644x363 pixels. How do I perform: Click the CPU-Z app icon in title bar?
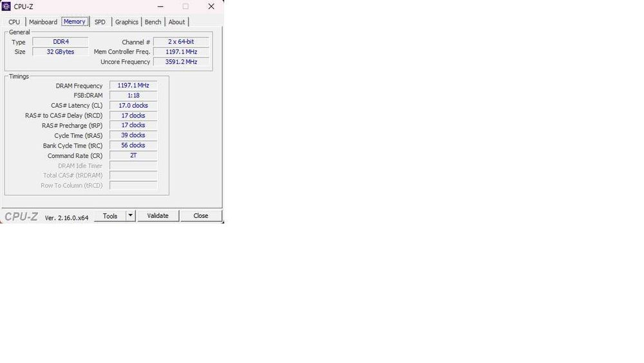6,6
